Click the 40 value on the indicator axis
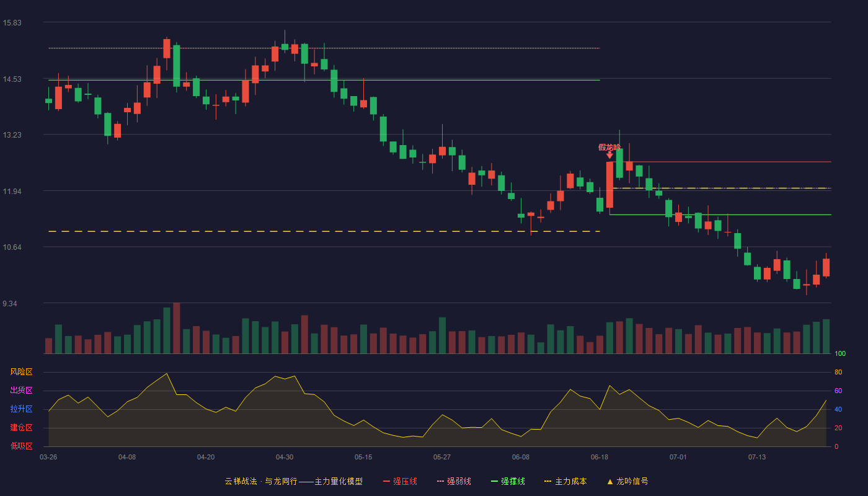Viewport: 868px width, 496px height. click(838, 410)
